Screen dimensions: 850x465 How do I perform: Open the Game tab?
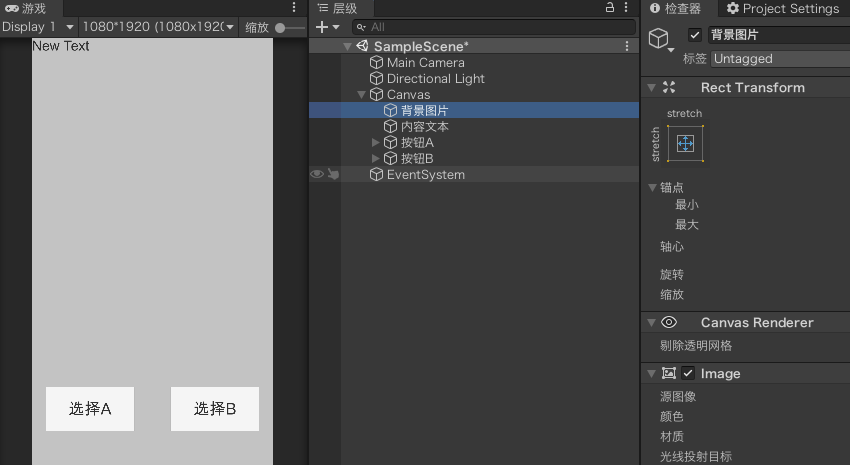tap(26, 8)
